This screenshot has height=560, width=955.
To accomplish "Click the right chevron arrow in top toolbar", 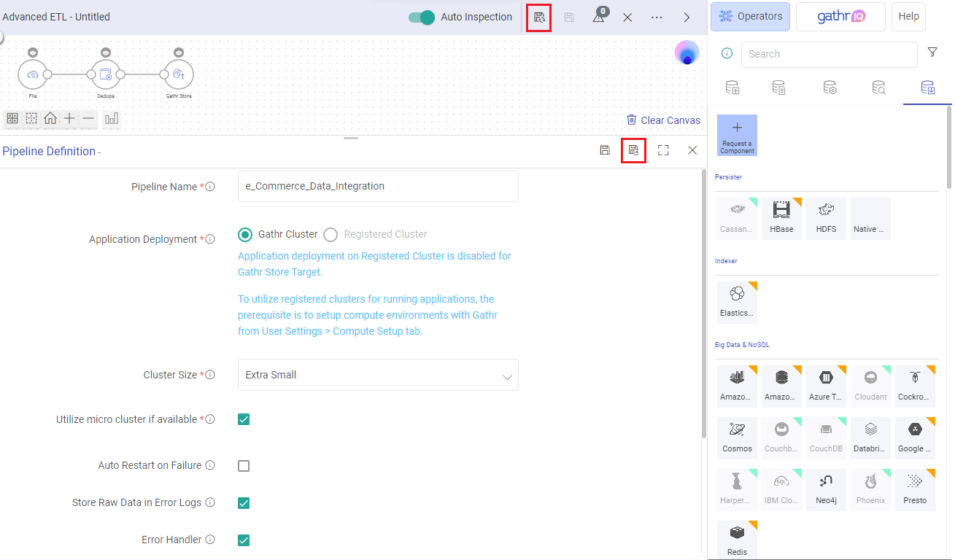I will [687, 17].
